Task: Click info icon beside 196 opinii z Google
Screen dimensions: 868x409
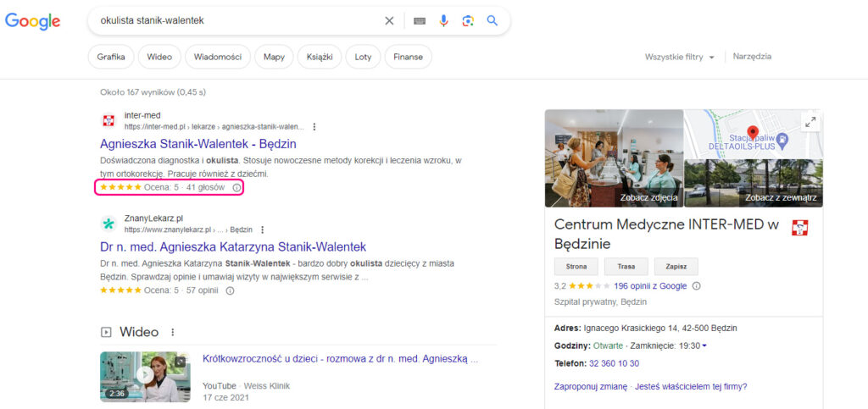Action: [697, 285]
